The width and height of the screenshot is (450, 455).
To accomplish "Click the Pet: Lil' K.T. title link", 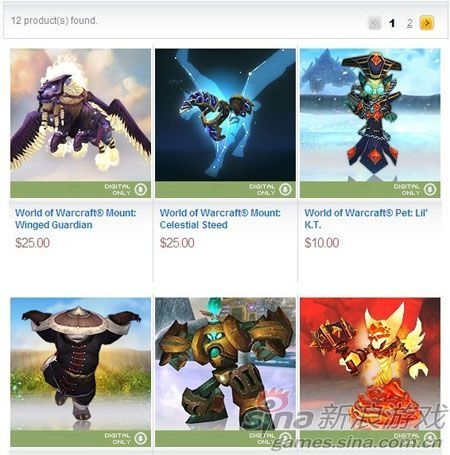I will [x=366, y=219].
